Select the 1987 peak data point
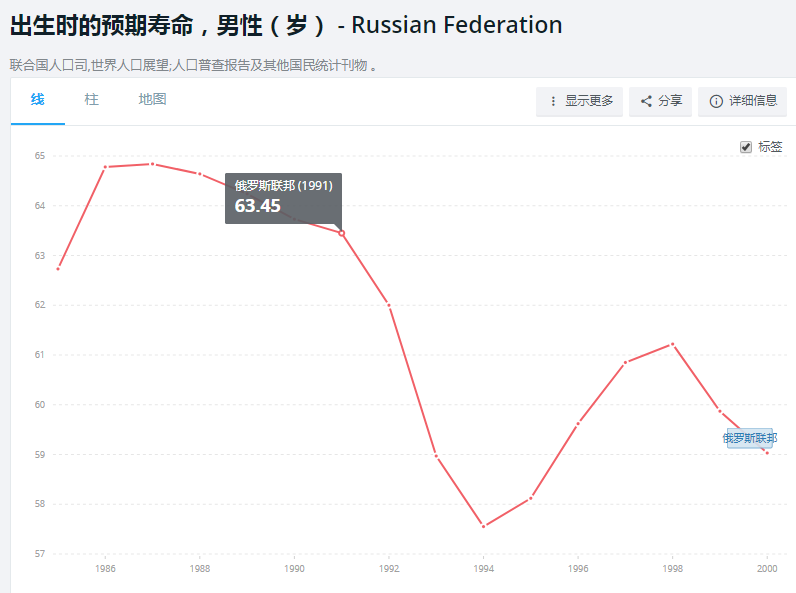Image resolution: width=796 pixels, height=593 pixels. [x=152, y=164]
